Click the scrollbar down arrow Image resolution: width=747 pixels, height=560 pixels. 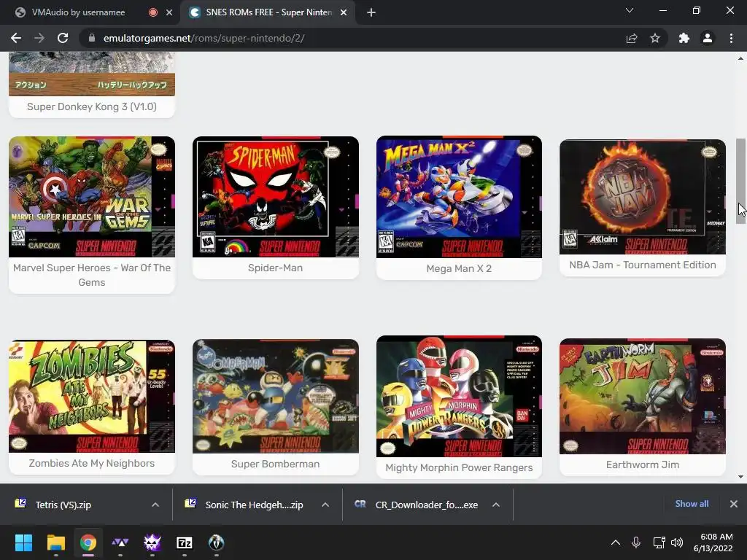click(740, 477)
